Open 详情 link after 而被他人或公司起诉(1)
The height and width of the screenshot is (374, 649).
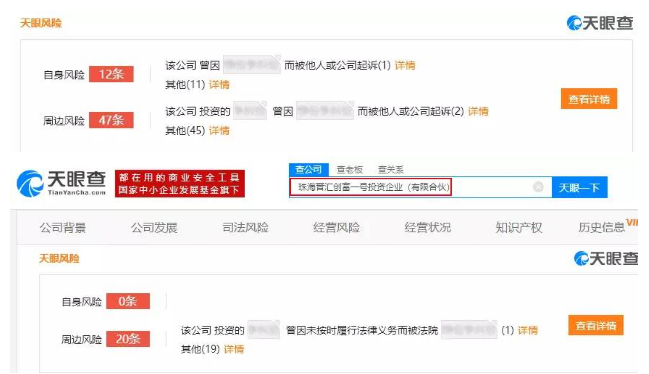(405, 65)
